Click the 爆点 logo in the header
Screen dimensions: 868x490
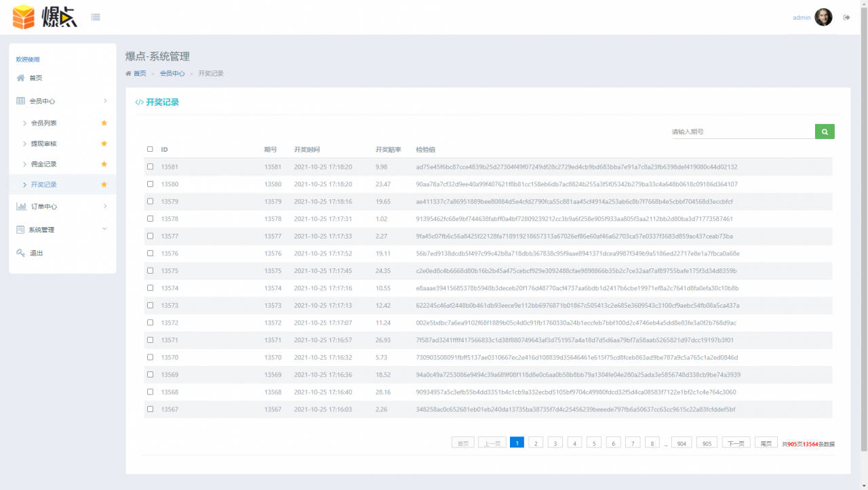pyautogui.click(x=45, y=17)
